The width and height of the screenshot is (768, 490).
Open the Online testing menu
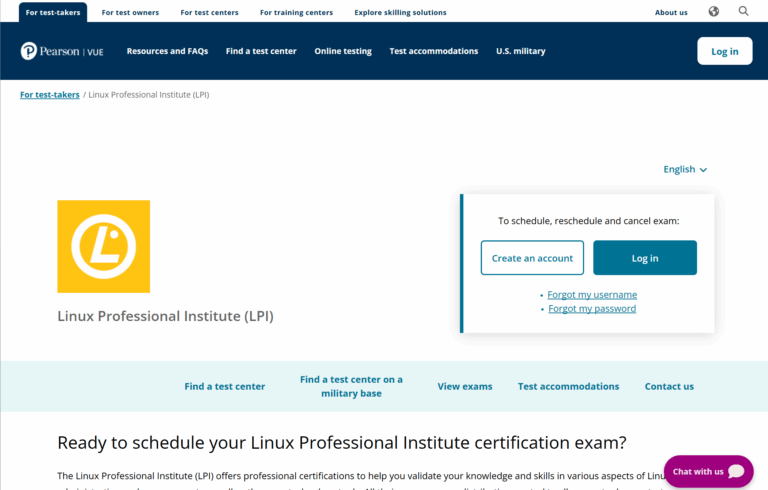coord(343,51)
